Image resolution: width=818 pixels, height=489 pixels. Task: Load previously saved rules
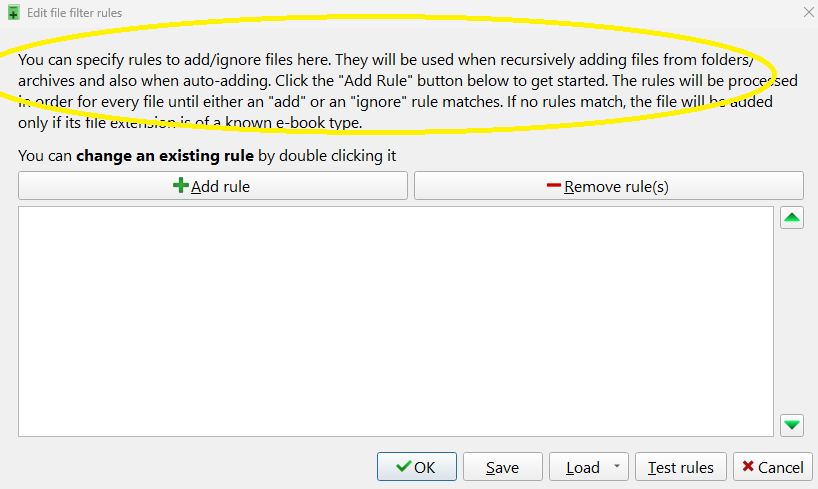click(x=583, y=467)
